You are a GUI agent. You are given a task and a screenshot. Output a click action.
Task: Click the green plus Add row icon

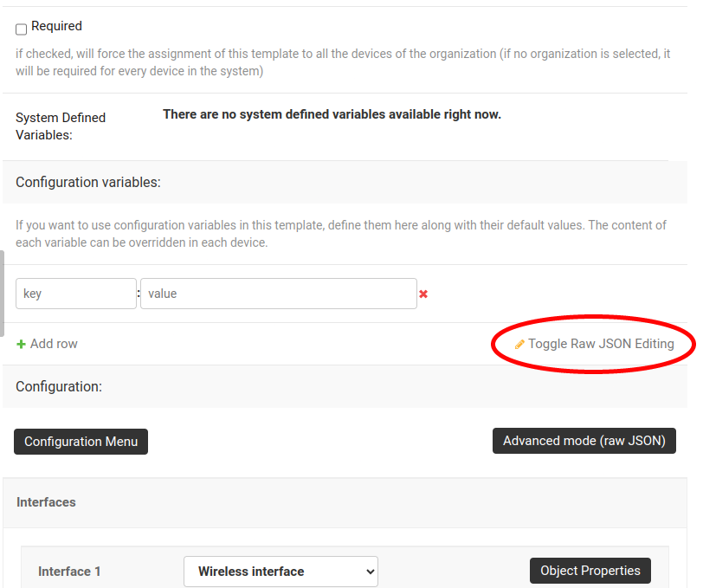20,344
